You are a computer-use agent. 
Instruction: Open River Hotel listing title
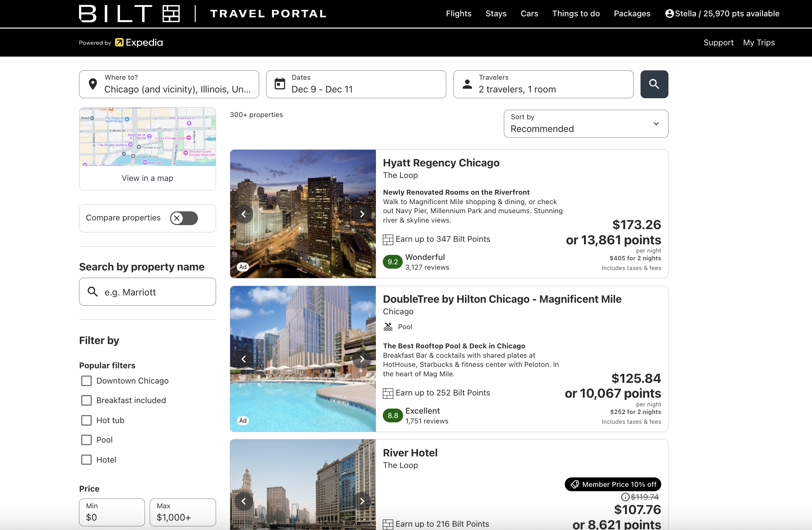coord(410,453)
